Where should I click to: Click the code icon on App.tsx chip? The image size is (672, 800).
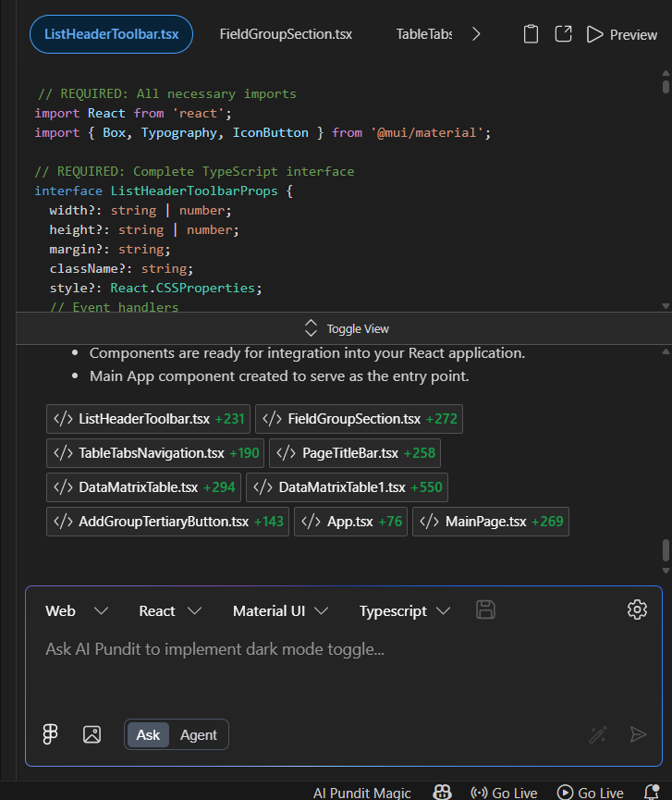(x=311, y=522)
